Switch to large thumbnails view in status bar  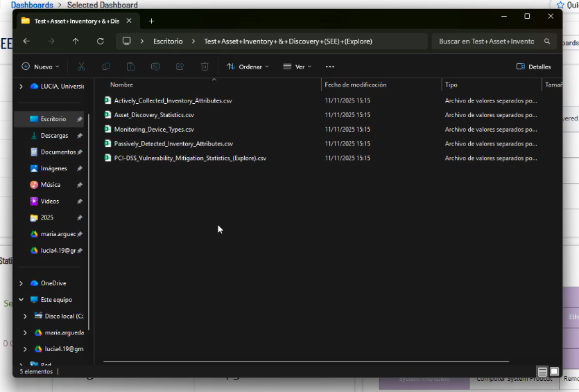pos(554,372)
